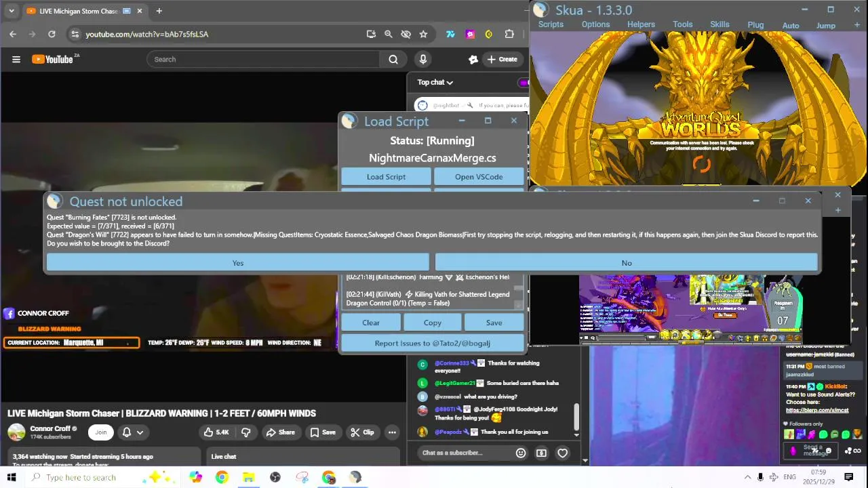
Task: Copy the script log
Action: (x=432, y=323)
